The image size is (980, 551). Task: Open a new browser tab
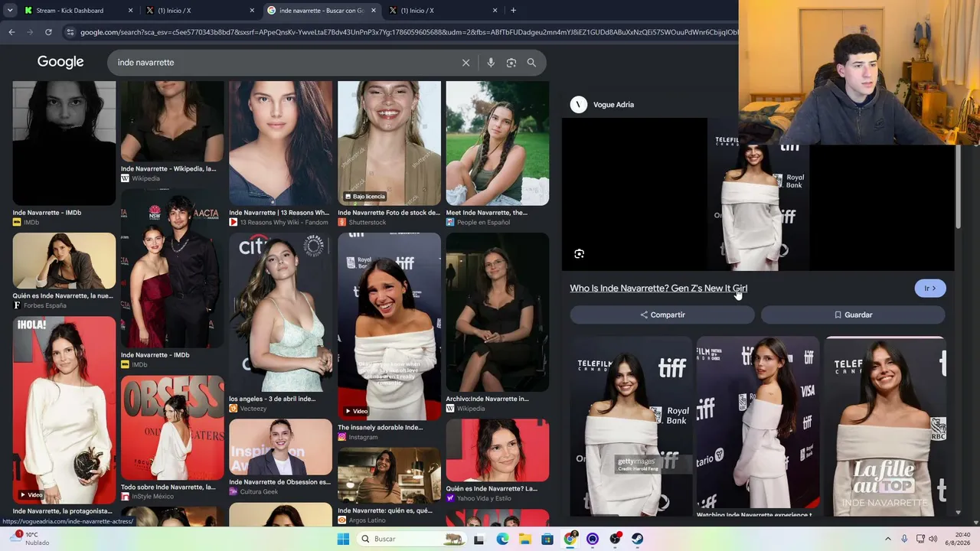coord(513,11)
